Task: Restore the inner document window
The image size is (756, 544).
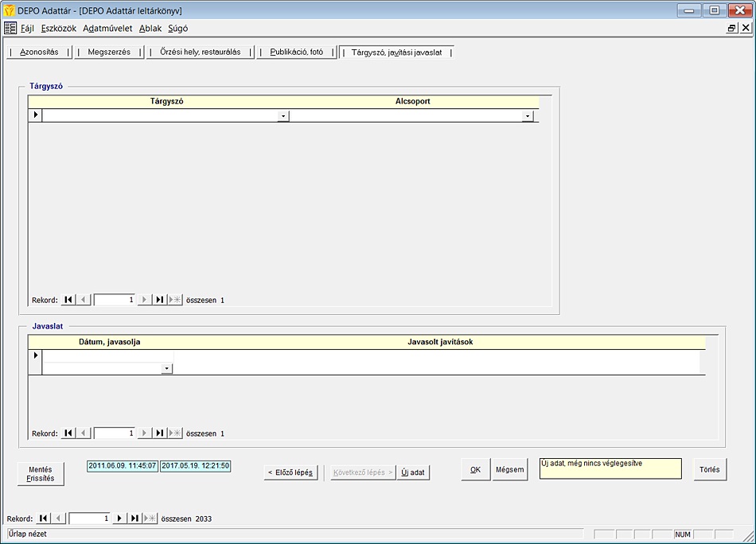Action: [x=731, y=28]
